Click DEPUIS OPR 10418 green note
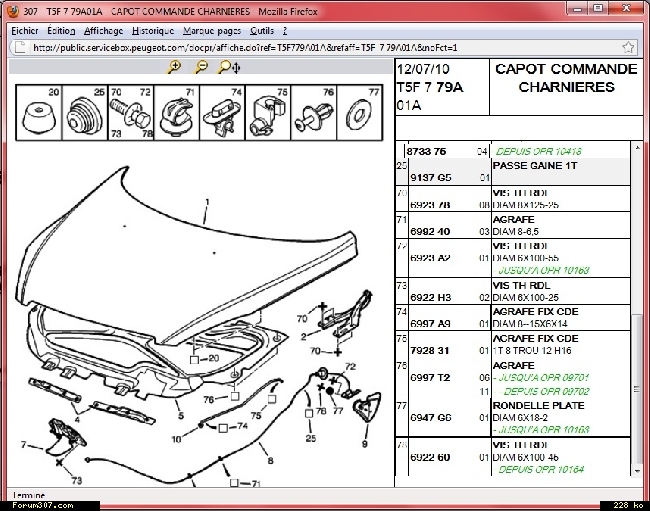Viewport: 650px width, 511px height. pos(538,151)
